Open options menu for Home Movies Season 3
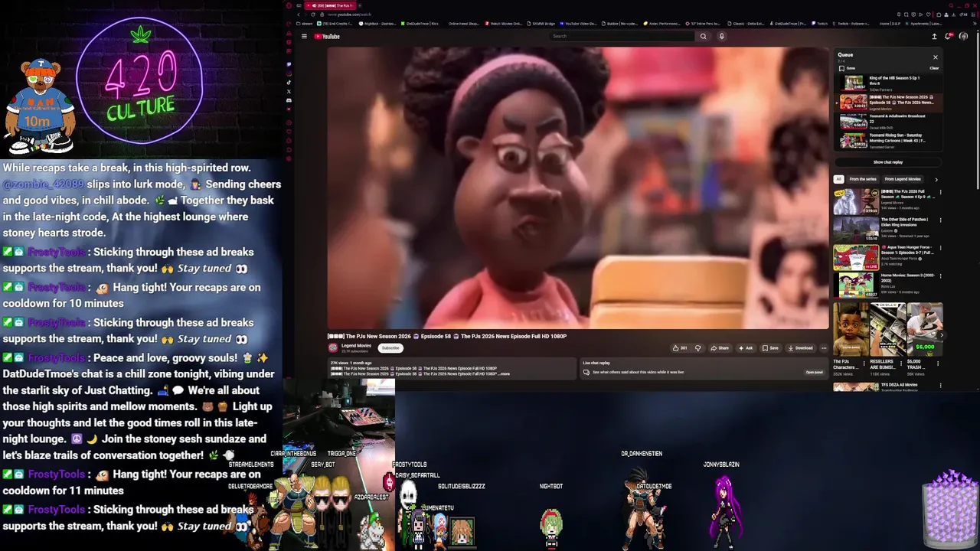This screenshot has height=551, width=980. 940,275
